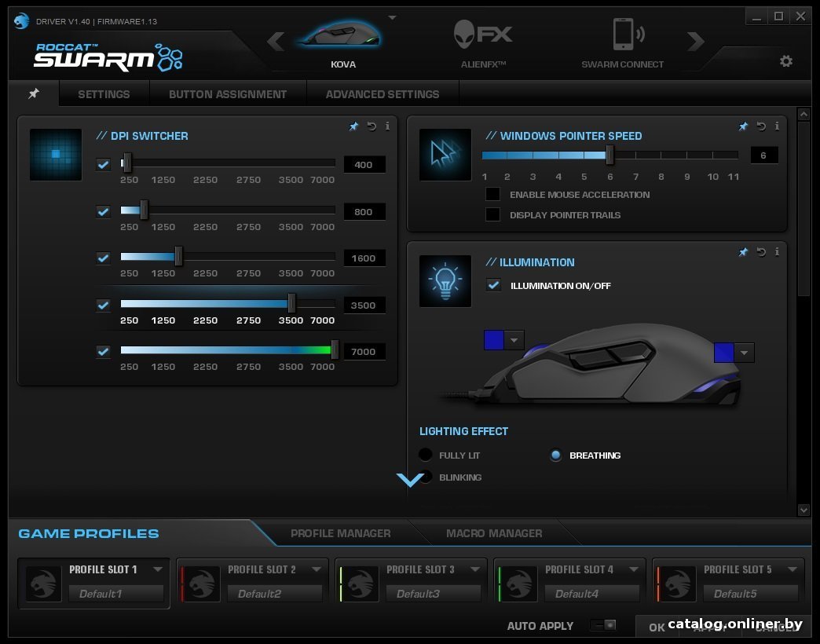This screenshot has width=820, height=644.
Task: Click the scroll wheel blue color swatch
Action: [x=494, y=340]
